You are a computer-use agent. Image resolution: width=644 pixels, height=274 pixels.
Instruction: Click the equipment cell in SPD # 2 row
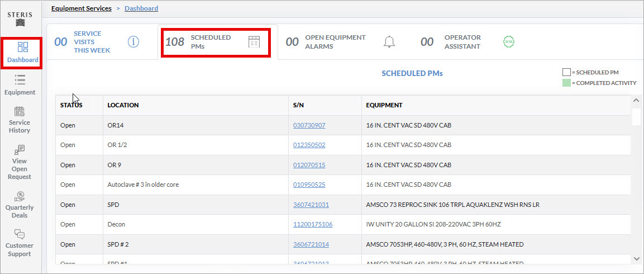click(496, 244)
